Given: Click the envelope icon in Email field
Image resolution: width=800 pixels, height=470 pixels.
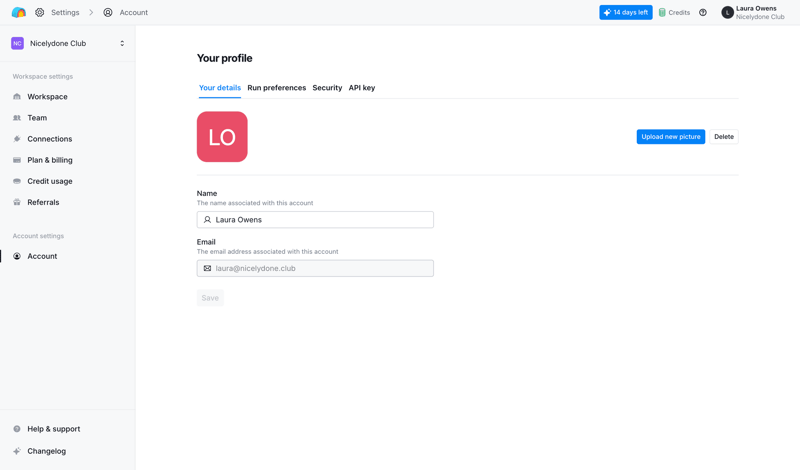Looking at the screenshot, I should click(207, 268).
